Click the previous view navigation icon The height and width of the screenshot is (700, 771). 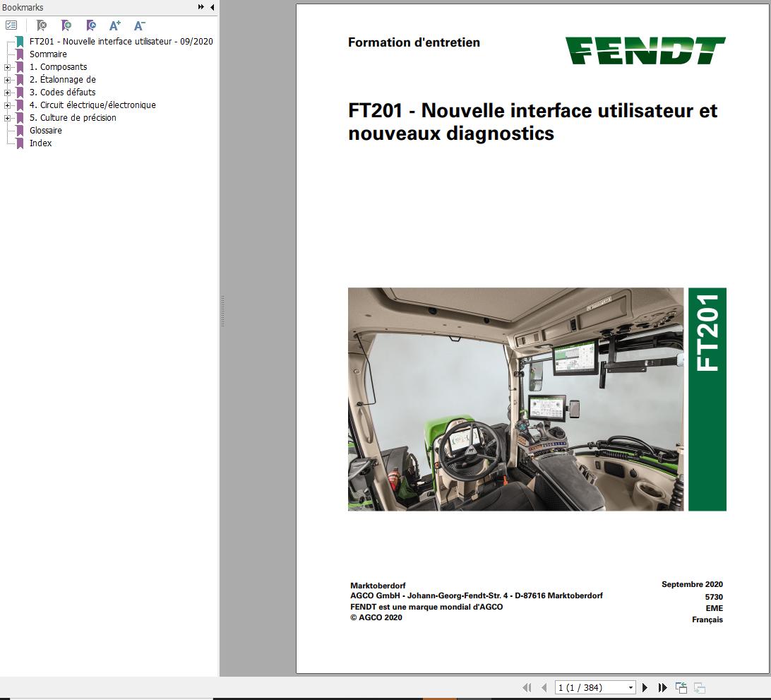[681, 688]
